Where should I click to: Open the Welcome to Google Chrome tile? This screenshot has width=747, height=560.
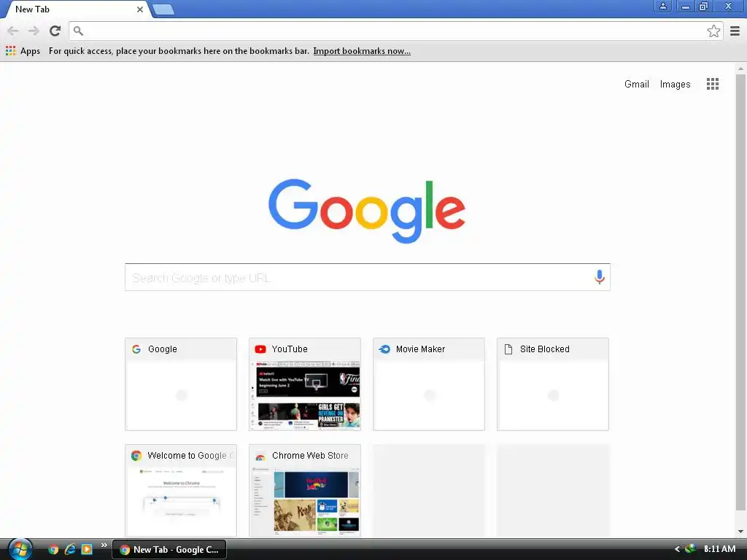(x=181, y=491)
